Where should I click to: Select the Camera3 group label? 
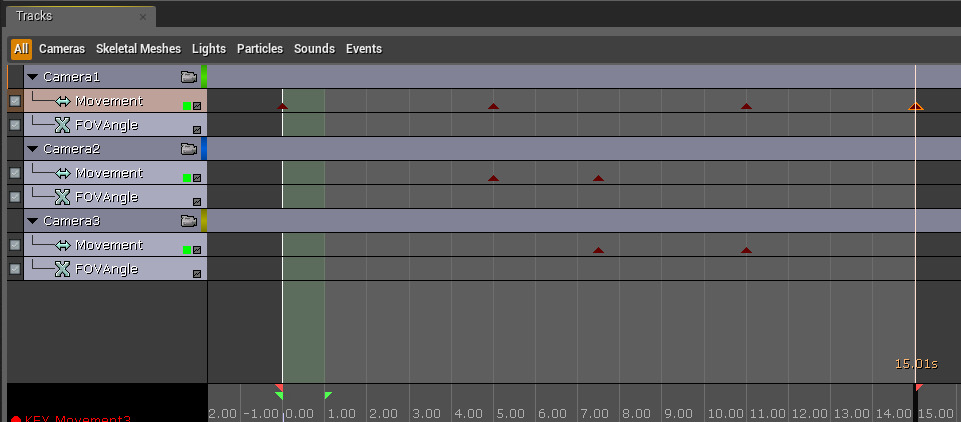point(71,220)
